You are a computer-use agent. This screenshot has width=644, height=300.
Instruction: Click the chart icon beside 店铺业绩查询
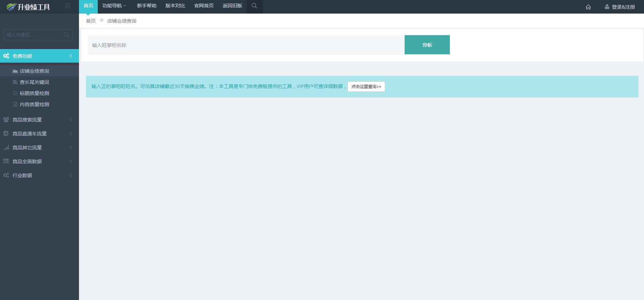coord(15,71)
